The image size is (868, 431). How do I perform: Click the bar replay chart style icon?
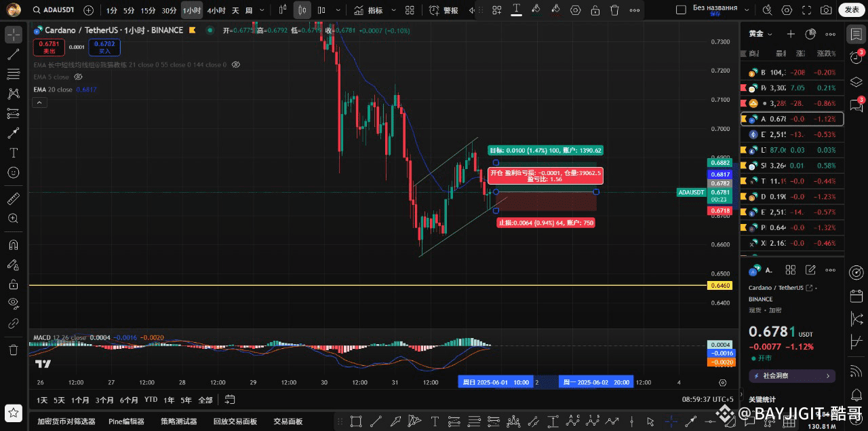283,10
